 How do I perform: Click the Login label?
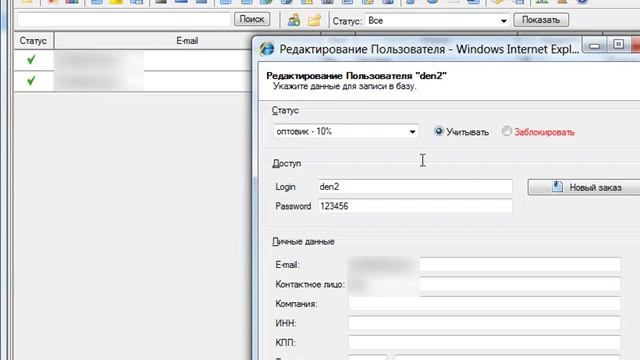click(x=285, y=187)
